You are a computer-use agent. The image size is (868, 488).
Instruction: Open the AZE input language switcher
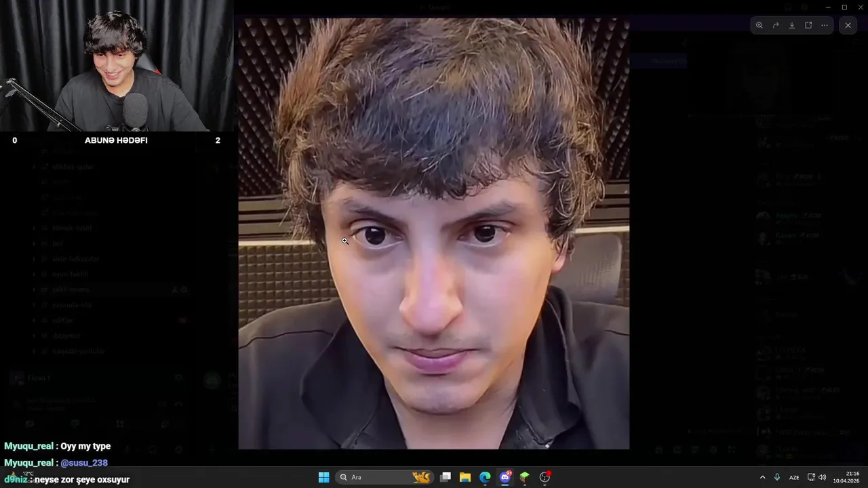pyautogui.click(x=793, y=477)
